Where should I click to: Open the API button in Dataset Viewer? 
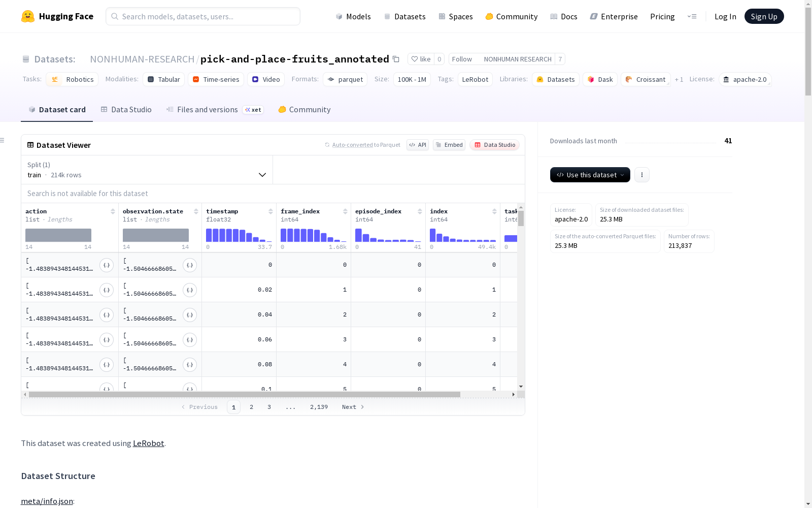418,145
